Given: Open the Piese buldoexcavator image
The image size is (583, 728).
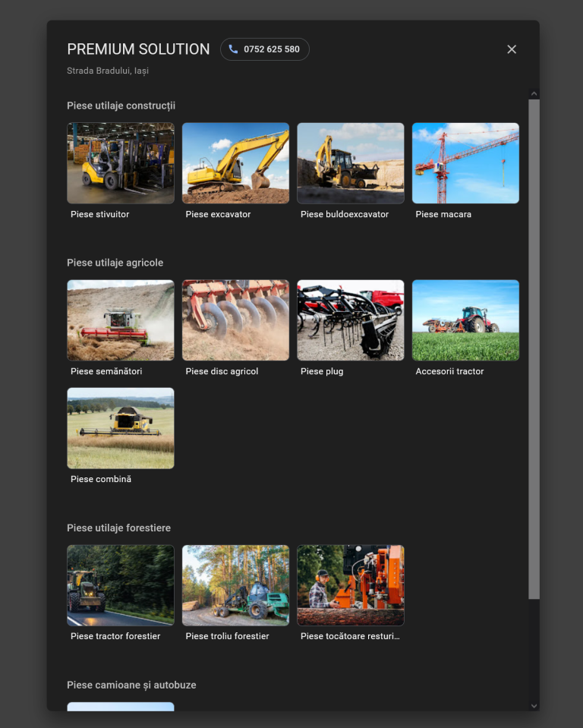Looking at the screenshot, I should tap(351, 163).
